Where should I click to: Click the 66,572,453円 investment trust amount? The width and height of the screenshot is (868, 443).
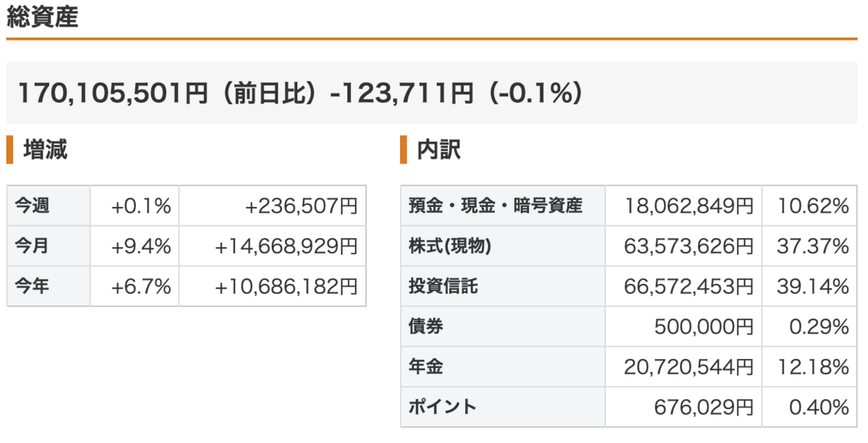click(x=689, y=287)
